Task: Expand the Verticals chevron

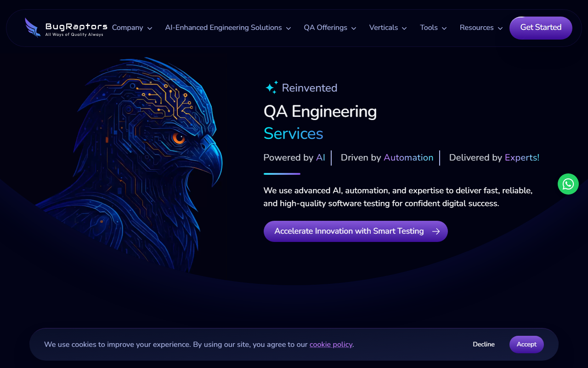Action: [x=404, y=28]
